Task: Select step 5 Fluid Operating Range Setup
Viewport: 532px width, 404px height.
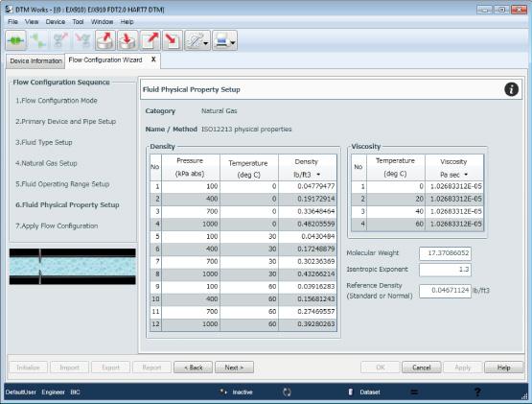Action: coord(62,184)
